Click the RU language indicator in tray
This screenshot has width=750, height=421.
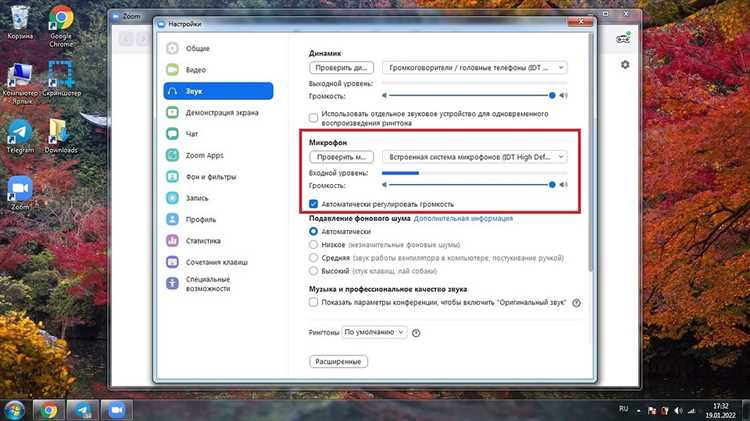coord(623,409)
